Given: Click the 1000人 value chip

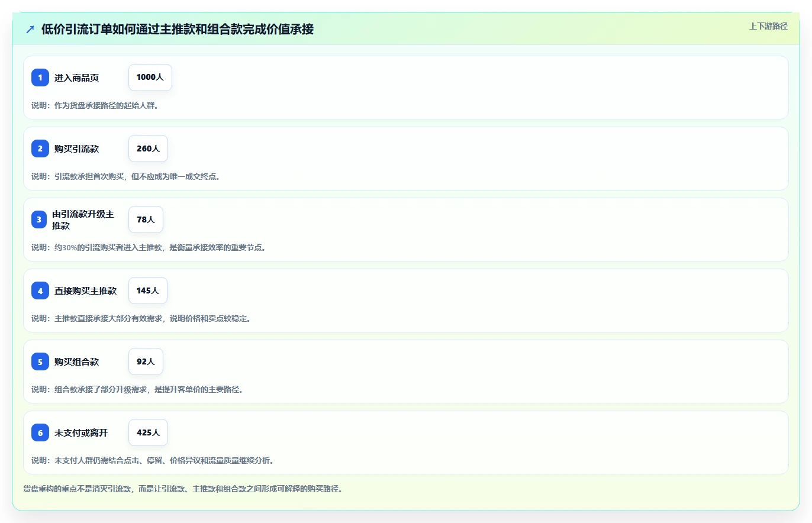Looking at the screenshot, I should click(150, 78).
